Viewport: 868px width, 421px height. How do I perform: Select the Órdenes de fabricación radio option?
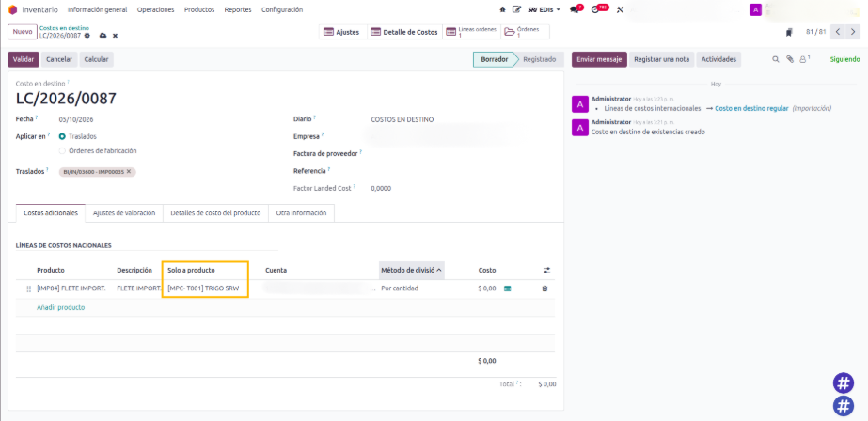tap(63, 150)
